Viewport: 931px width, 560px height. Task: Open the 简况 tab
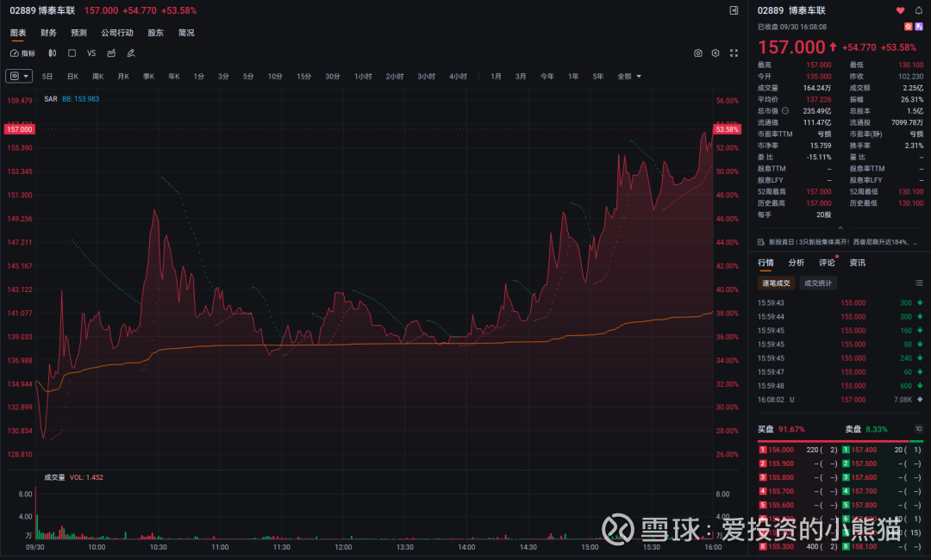click(x=186, y=34)
